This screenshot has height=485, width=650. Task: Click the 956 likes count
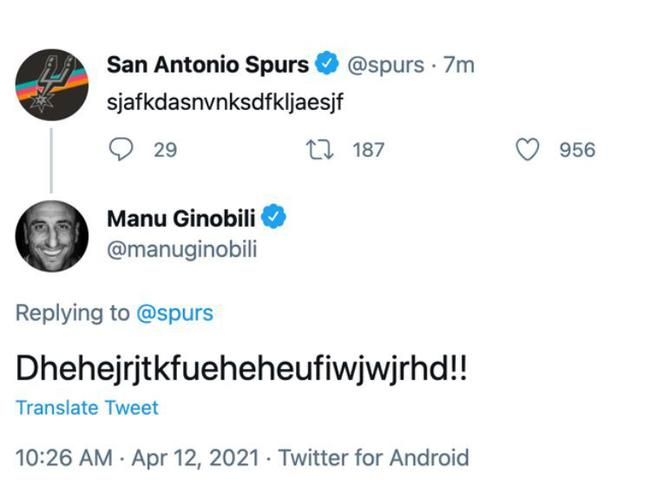[577, 150]
